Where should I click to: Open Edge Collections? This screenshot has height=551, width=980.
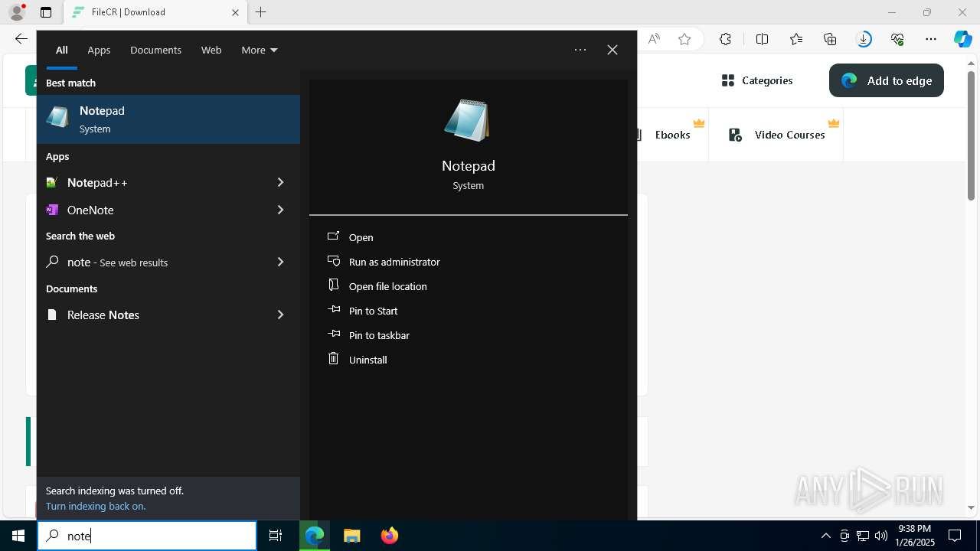pyautogui.click(x=830, y=39)
